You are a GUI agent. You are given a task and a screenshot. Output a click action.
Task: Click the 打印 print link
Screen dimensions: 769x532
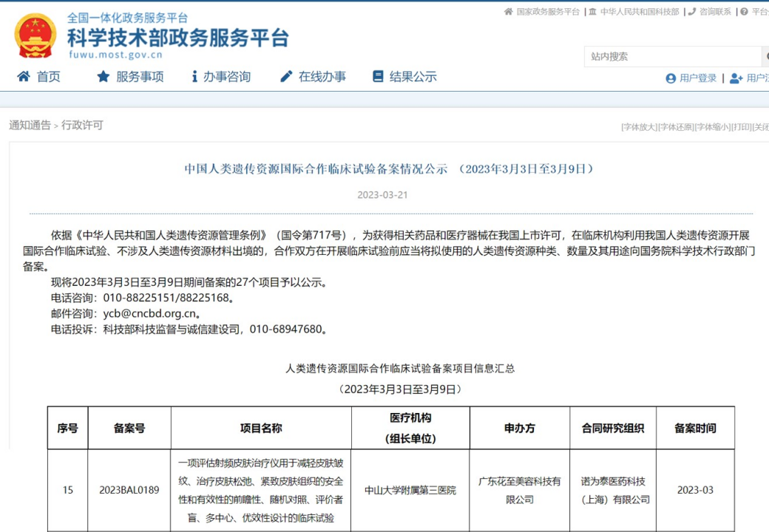(741, 127)
